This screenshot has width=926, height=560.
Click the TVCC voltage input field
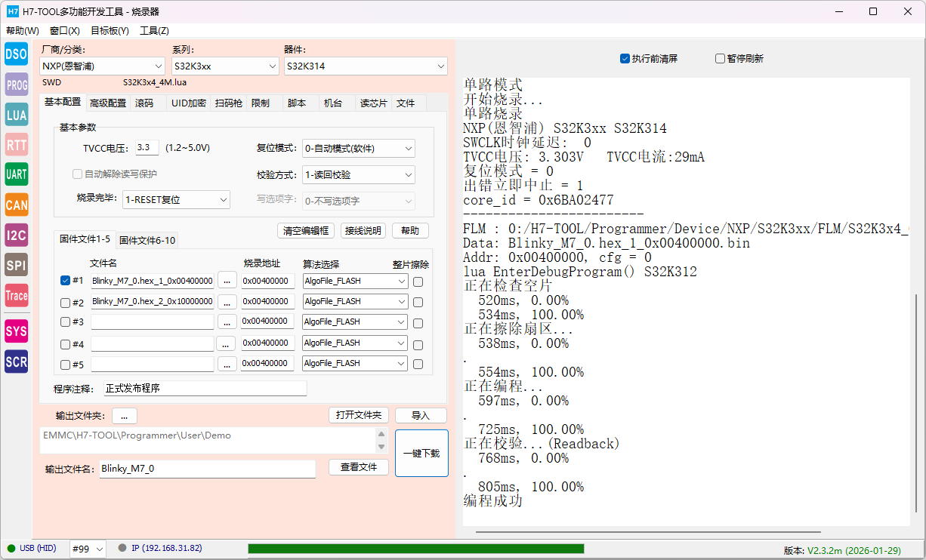point(147,148)
